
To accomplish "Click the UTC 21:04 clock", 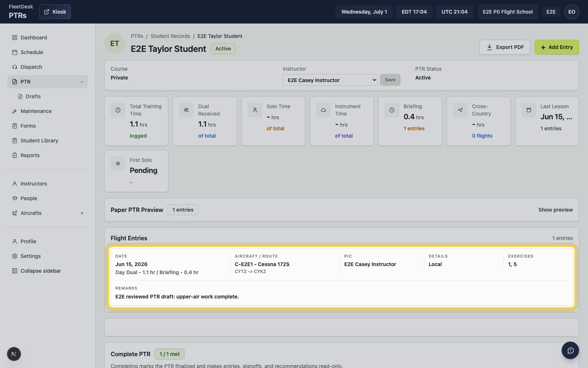I will 455,12.
